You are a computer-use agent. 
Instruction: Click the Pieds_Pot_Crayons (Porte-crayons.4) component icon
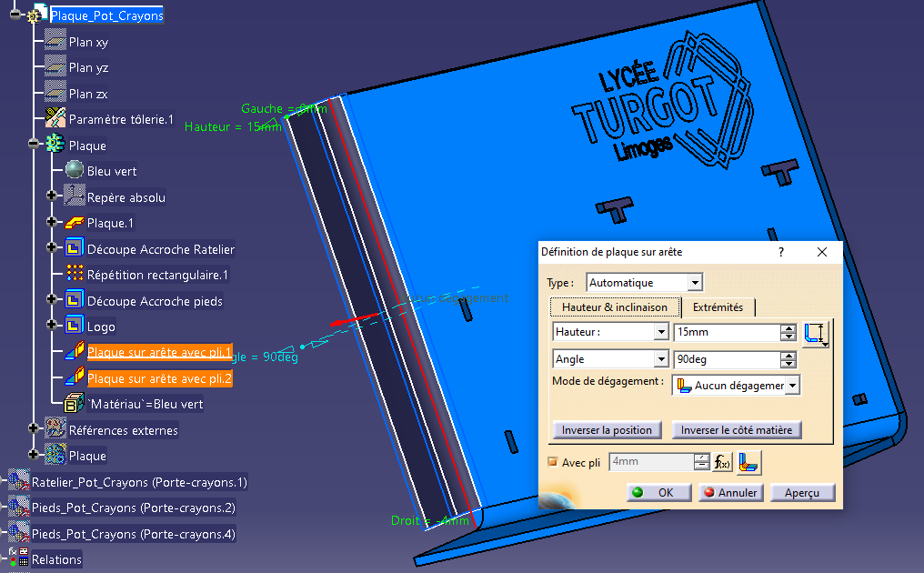(19, 533)
